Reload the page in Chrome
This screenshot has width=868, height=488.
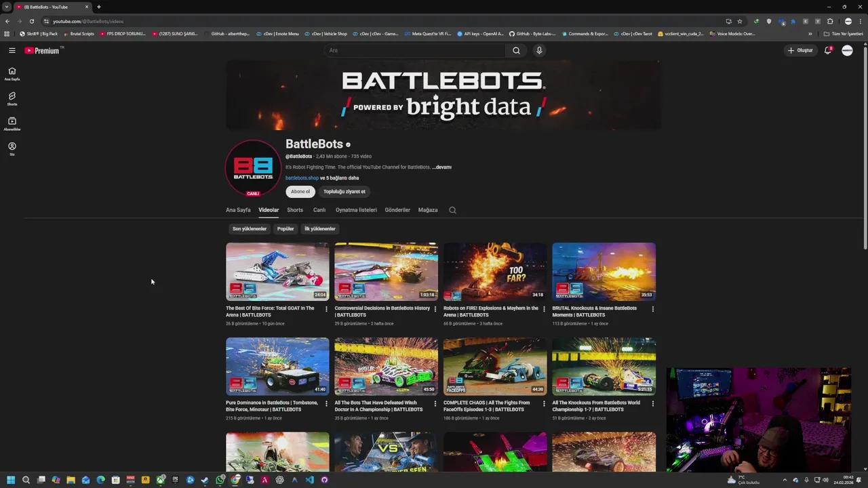[31, 21]
